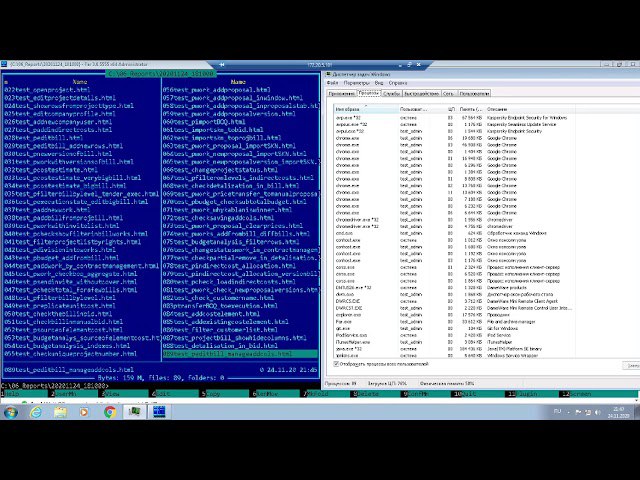Image resolution: width=640 pixels, height=480 pixels.
Task: Switch to Google Chrome on the taskbar
Action: point(109,412)
